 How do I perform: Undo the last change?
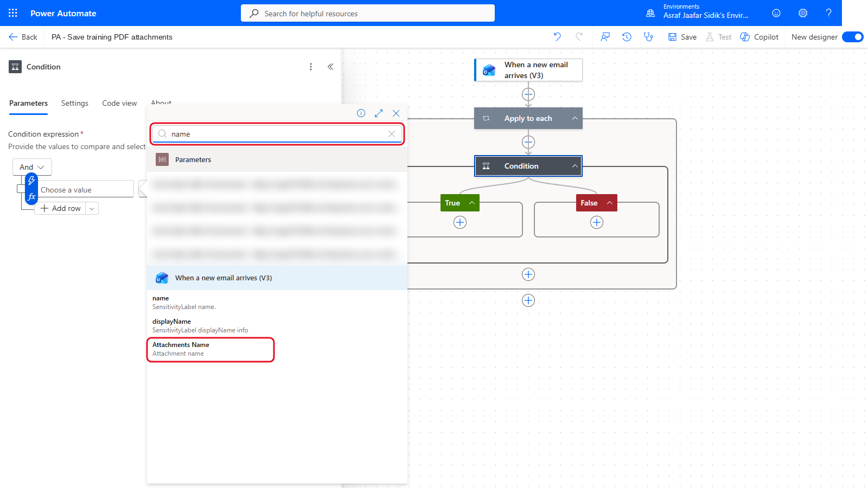pyautogui.click(x=557, y=37)
